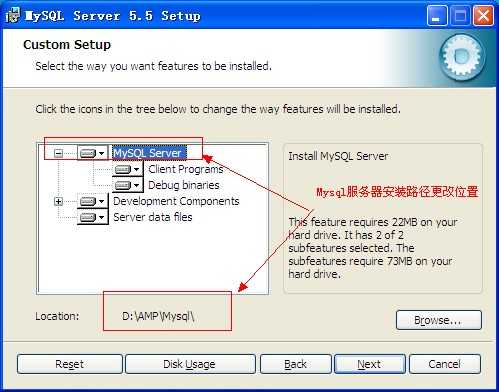Go Back to previous step
This screenshot has width=499, height=392.
(x=296, y=364)
